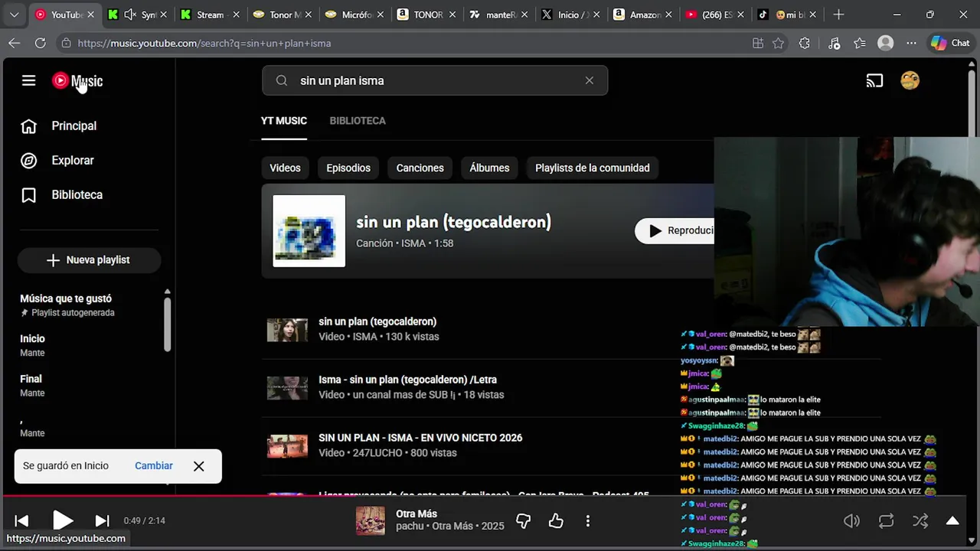The width and height of the screenshot is (980, 551).
Task: Click Cambiar in the saved notification
Action: tap(154, 465)
